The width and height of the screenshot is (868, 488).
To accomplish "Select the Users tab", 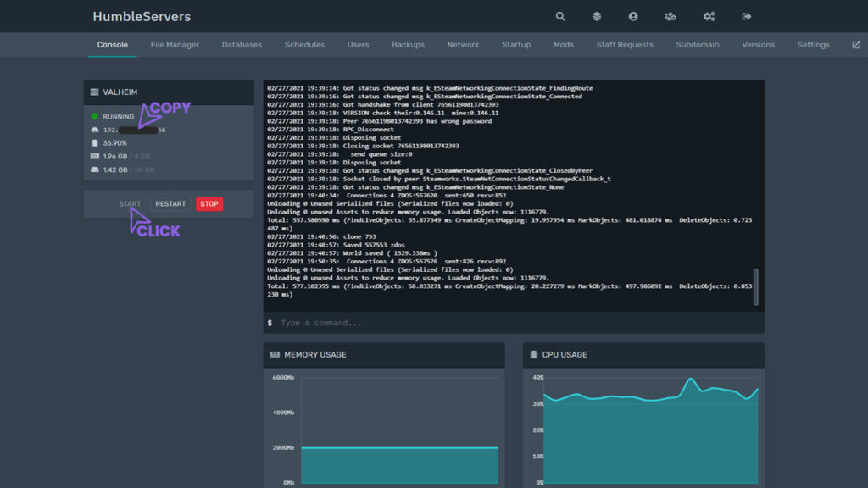I will click(x=359, y=45).
